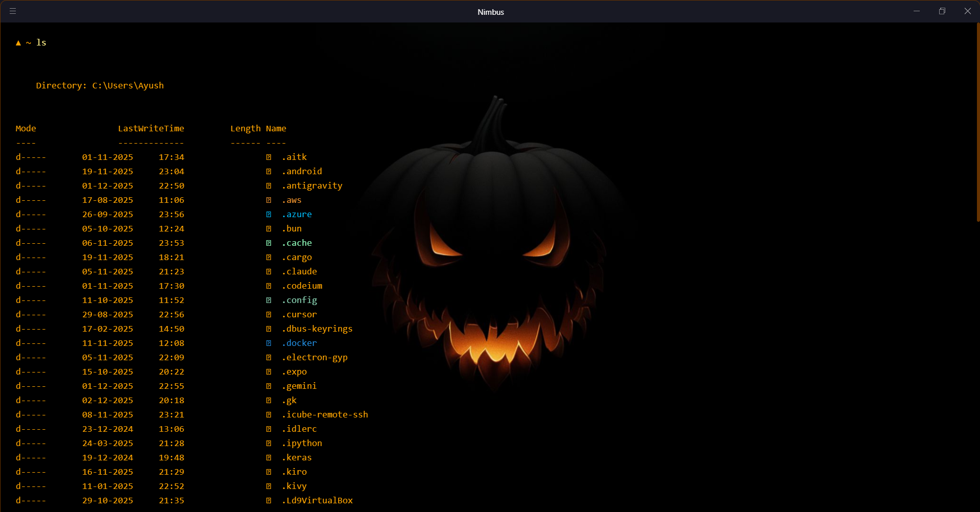980x512 pixels.
Task: Click the folder icon next to .config
Action: pos(269,300)
